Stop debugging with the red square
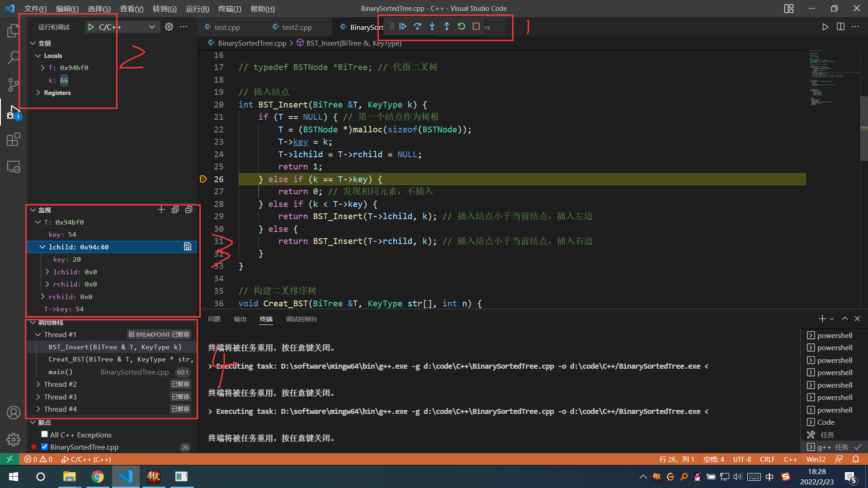The image size is (868, 488). pos(476,27)
